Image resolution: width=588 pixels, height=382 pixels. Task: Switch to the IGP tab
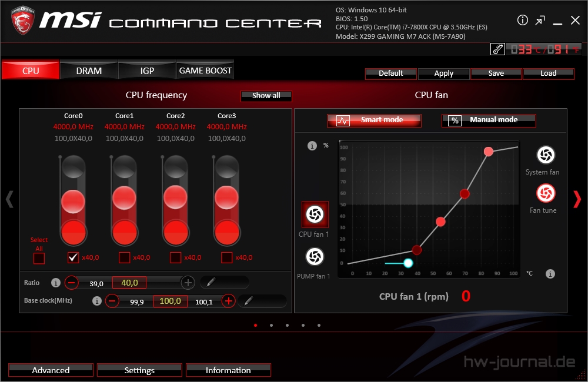(147, 70)
